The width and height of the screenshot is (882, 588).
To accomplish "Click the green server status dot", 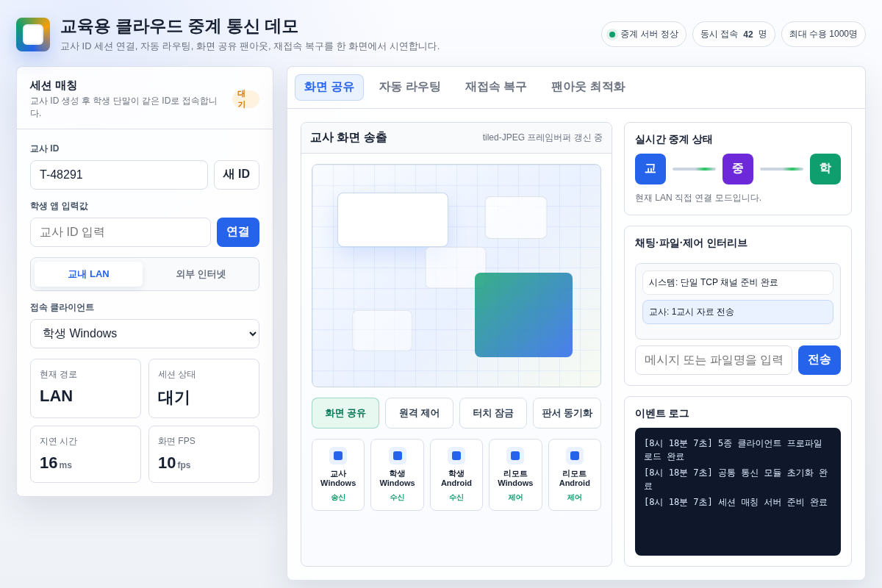I will (x=612, y=35).
